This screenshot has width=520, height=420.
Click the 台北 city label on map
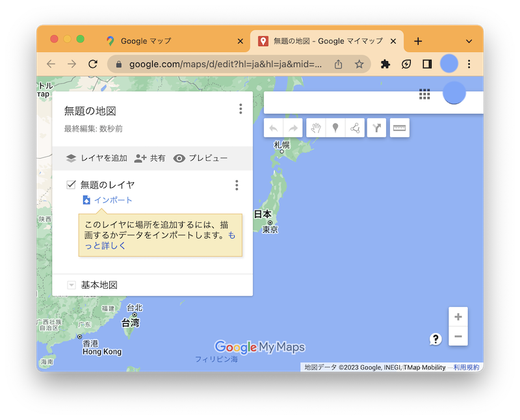135,308
